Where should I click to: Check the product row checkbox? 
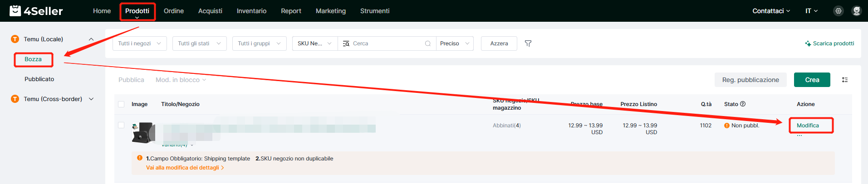[121, 125]
